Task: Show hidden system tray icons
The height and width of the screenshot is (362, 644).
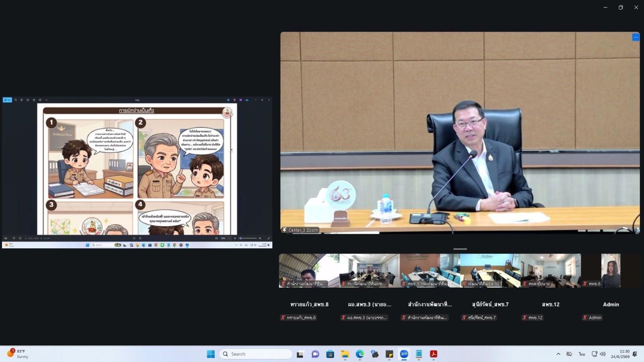Action: [558, 354]
